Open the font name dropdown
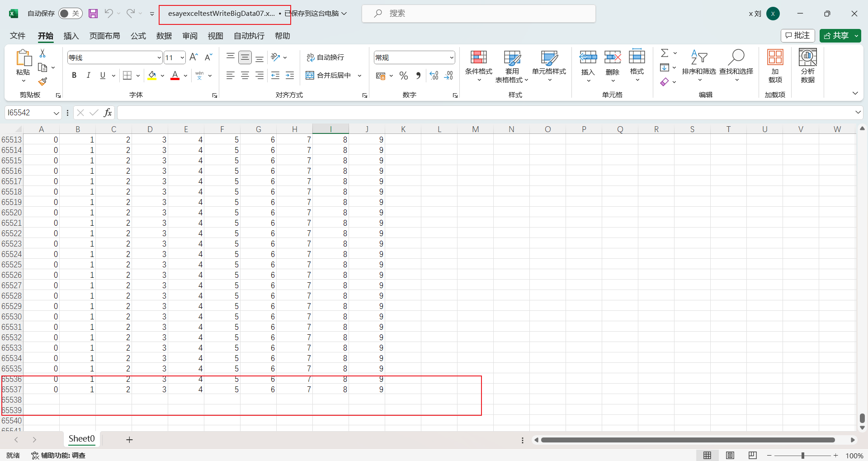Screen dimensions: 868x461 pyautogui.click(x=159, y=57)
